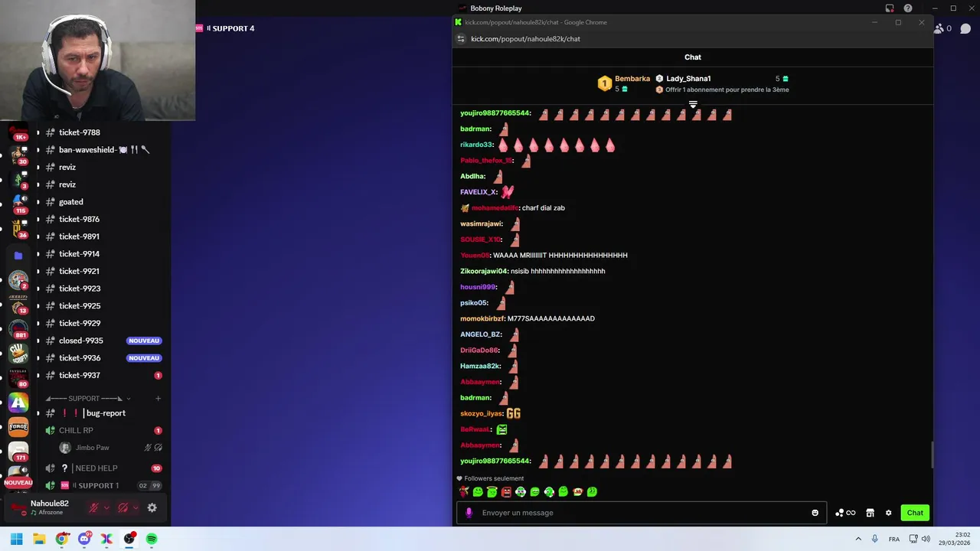Click FAVELIX_X username in chat
Viewport: 980px width, 551px height.
tap(479, 192)
